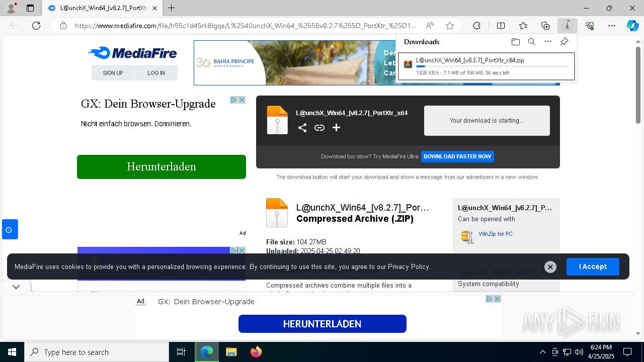
Task: Click Your download is starting box
Action: coord(487,121)
